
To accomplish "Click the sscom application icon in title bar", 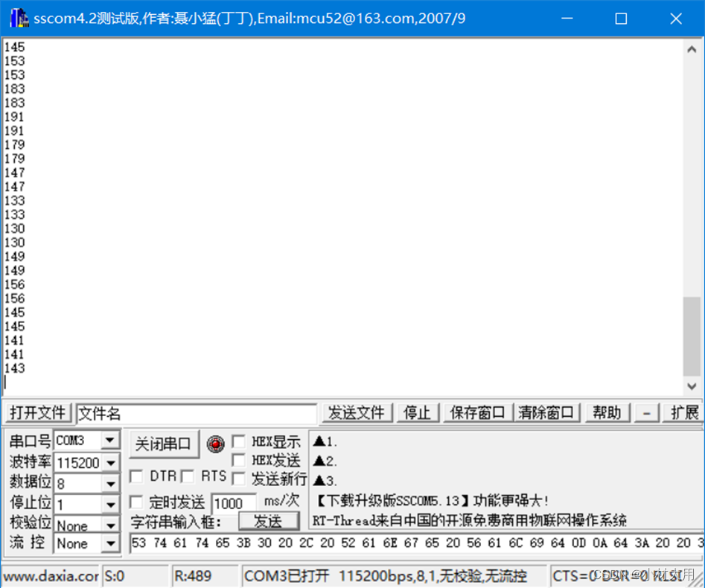I will coord(19,19).
